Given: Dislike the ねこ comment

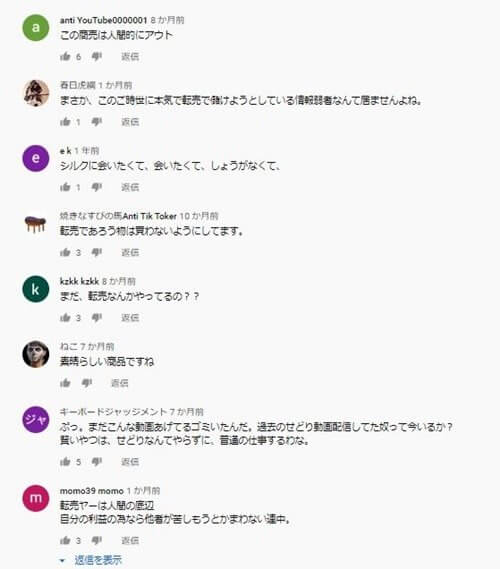Looking at the screenshot, I should (x=87, y=383).
